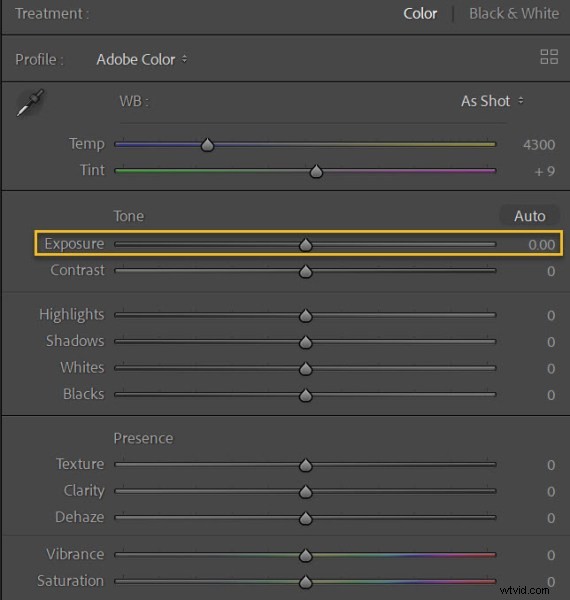This screenshot has width=570, height=600.
Task: Click the Vibrance slider handle
Action: 306,555
